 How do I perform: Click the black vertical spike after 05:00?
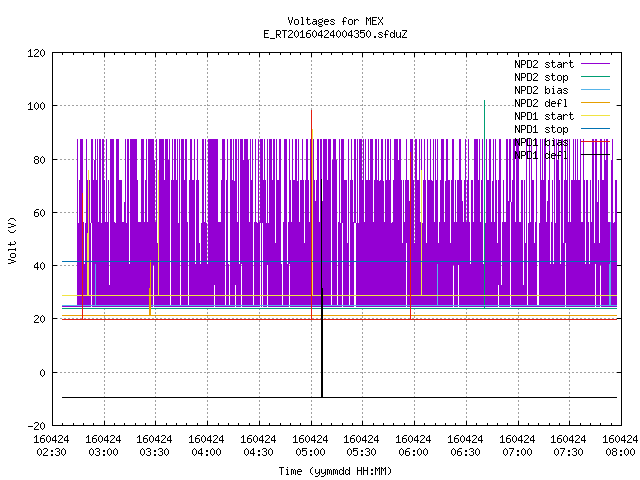(x=322, y=288)
